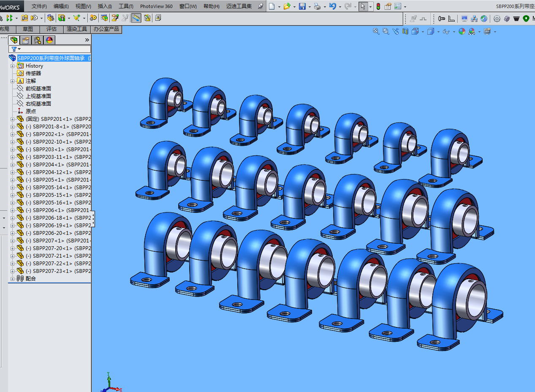
Task: Open the 帮助(H) menu
Action: (x=212, y=6)
